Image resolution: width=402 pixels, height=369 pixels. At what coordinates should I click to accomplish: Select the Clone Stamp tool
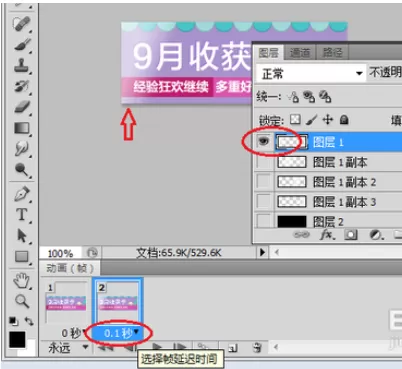[22, 65]
